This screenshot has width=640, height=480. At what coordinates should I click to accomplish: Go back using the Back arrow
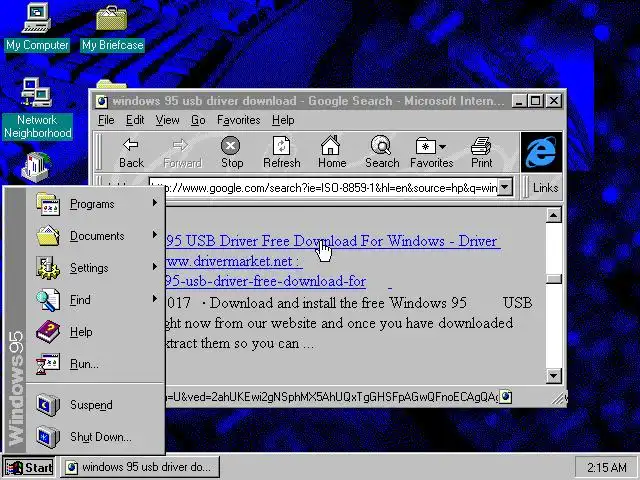point(131,153)
